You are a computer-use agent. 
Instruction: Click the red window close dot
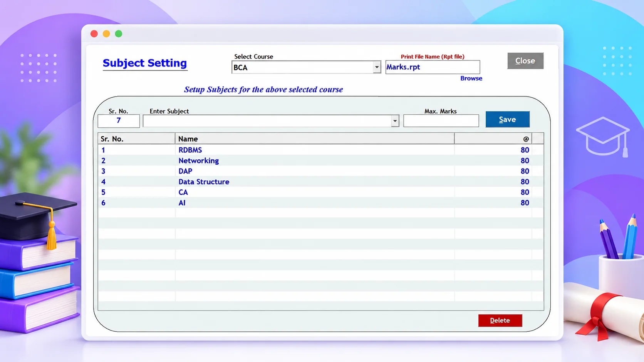(94, 34)
